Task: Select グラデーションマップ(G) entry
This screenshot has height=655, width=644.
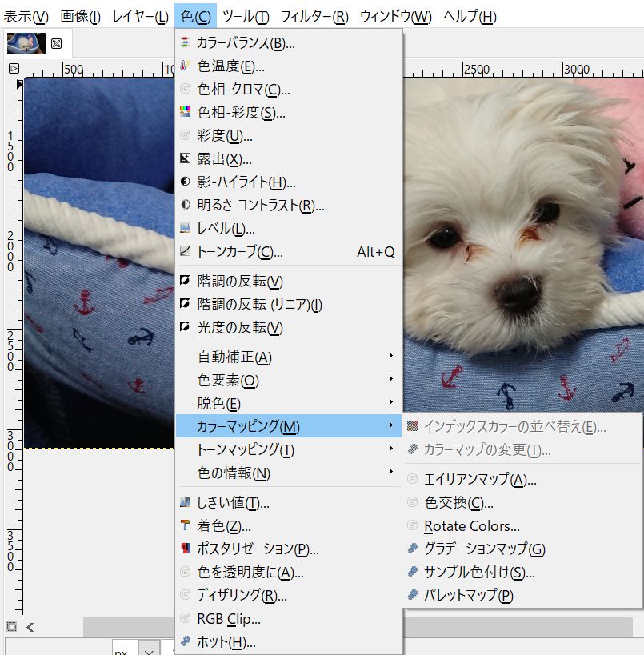Action: (522, 549)
